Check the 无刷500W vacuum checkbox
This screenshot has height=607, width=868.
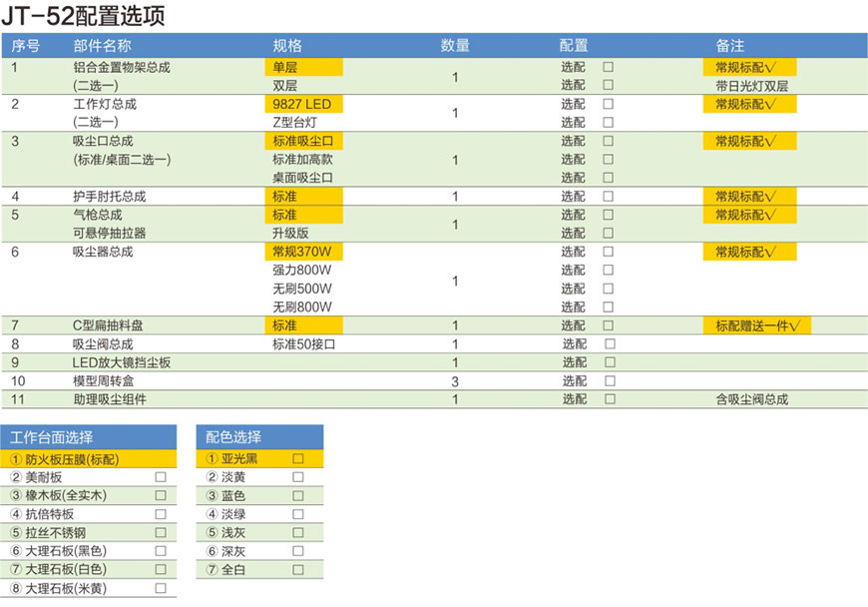[608, 289]
